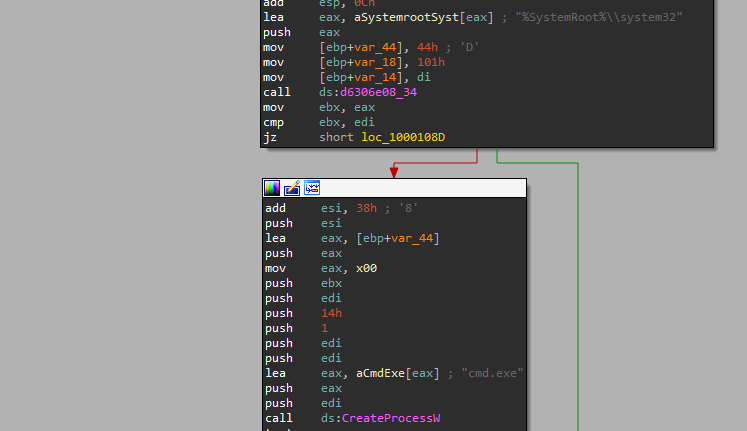This screenshot has width=747, height=431.
Task: Click the empty title bar of lower node
Action: tap(420, 188)
